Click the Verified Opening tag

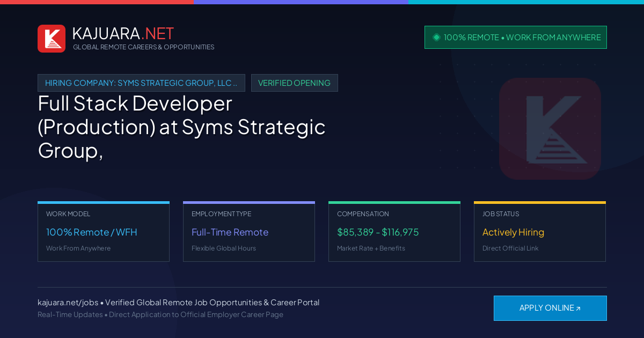[295, 83]
